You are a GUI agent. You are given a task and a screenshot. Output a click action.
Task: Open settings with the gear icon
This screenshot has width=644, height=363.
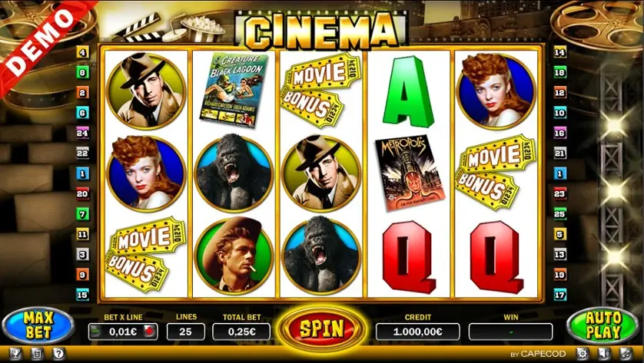pyautogui.click(x=582, y=353)
